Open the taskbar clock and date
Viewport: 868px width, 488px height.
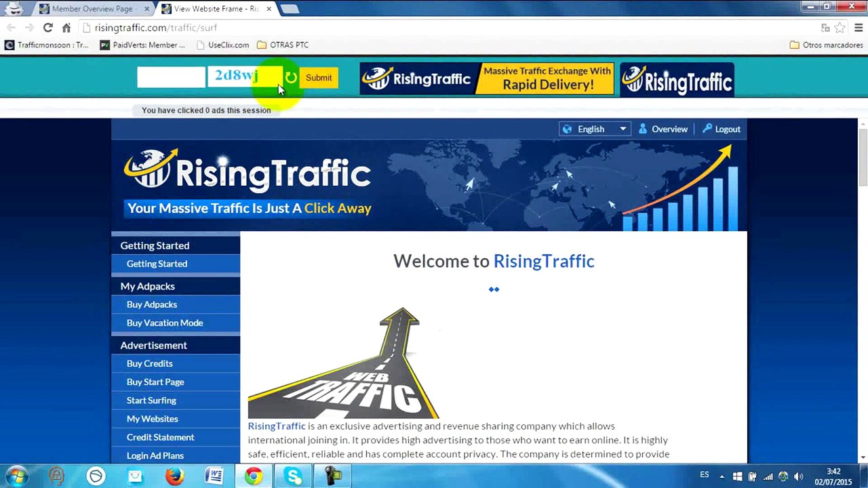pos(833,476)
